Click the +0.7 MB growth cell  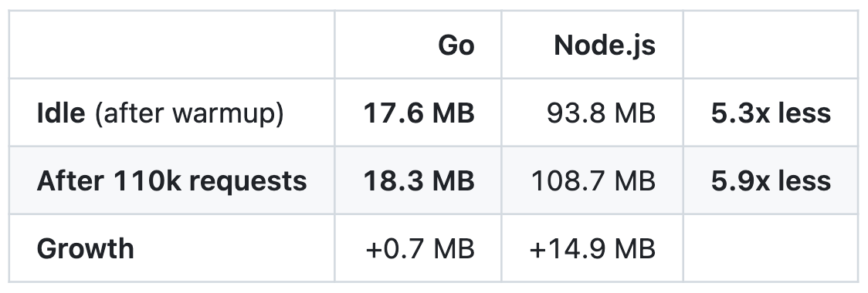[419, 249]
